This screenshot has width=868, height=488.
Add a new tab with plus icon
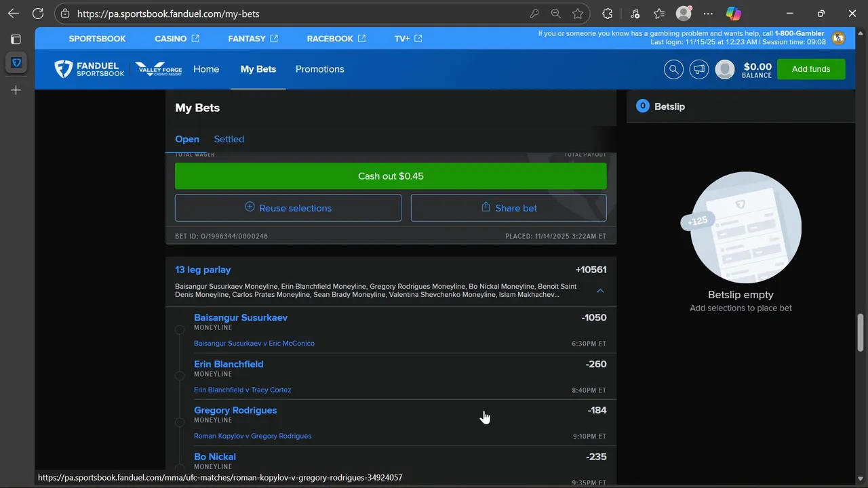[x=16, y=90]
